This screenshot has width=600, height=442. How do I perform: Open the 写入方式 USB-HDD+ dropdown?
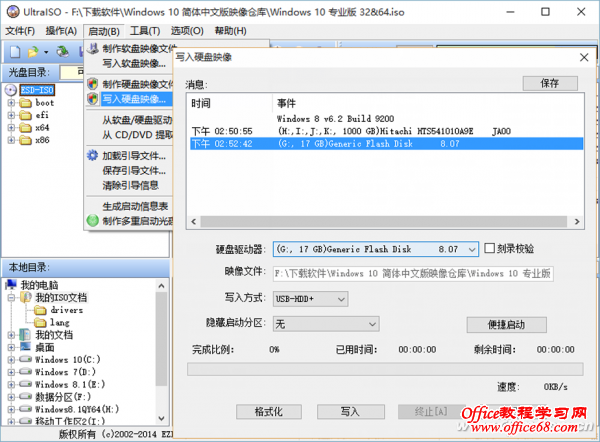click(x=341, y=299)
